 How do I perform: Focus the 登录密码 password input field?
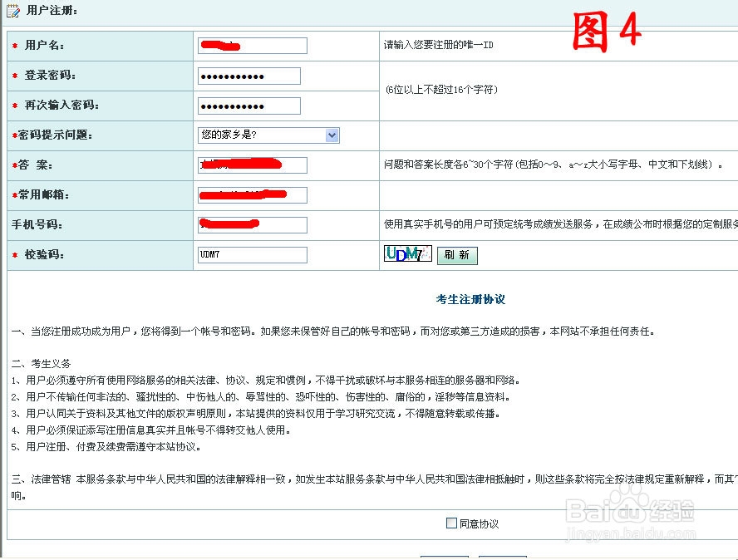coord(247,76)
